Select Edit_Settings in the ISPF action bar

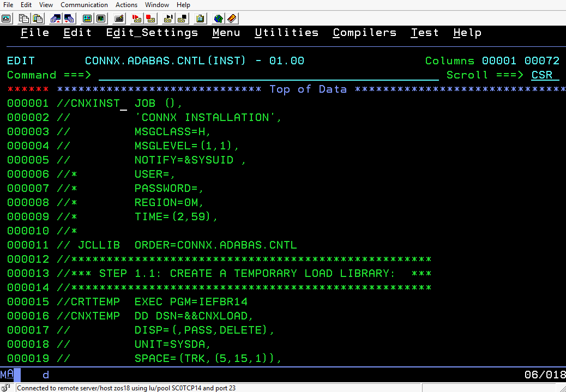pos(152,33)
